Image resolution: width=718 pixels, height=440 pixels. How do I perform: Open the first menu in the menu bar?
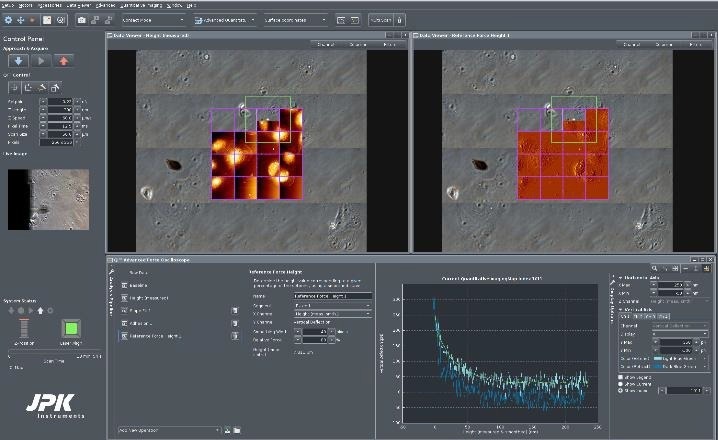tap(9, 4)
